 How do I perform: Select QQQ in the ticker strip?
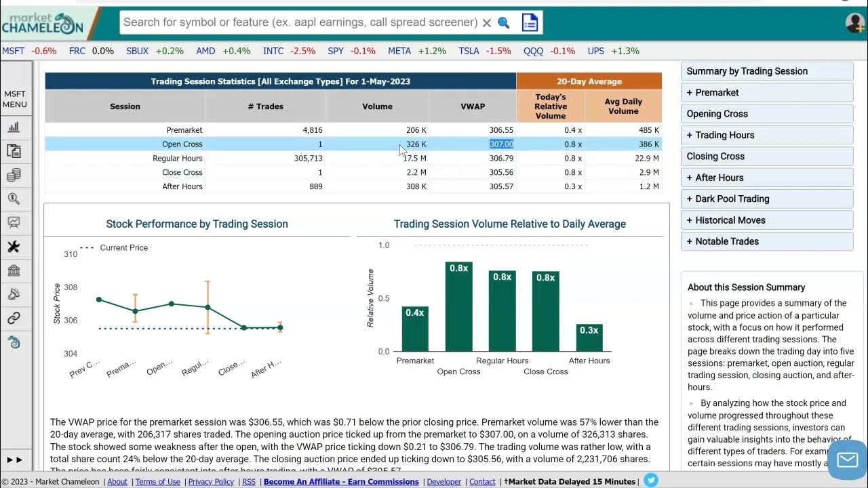pos(533,51)
